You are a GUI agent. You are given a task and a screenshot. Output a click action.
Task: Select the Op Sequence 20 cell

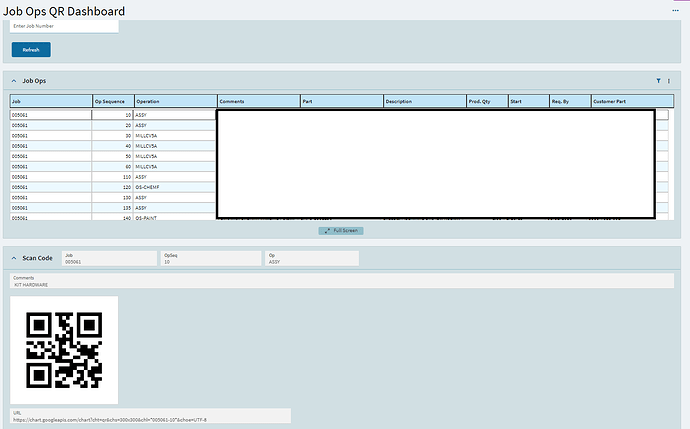click(113, 125)
